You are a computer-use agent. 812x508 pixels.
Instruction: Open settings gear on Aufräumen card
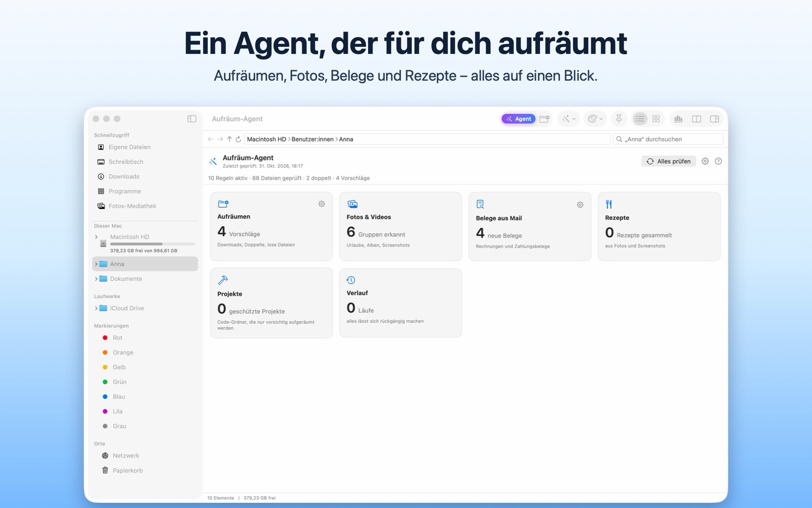(322, 204)
